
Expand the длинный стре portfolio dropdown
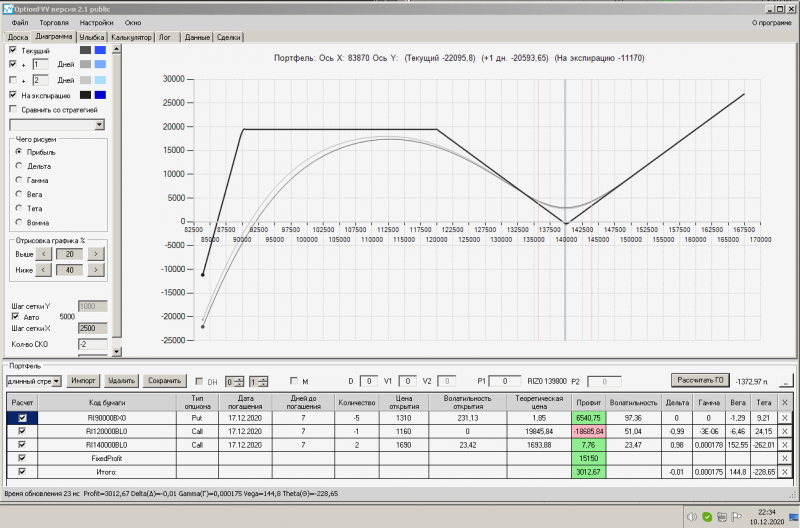57,381
